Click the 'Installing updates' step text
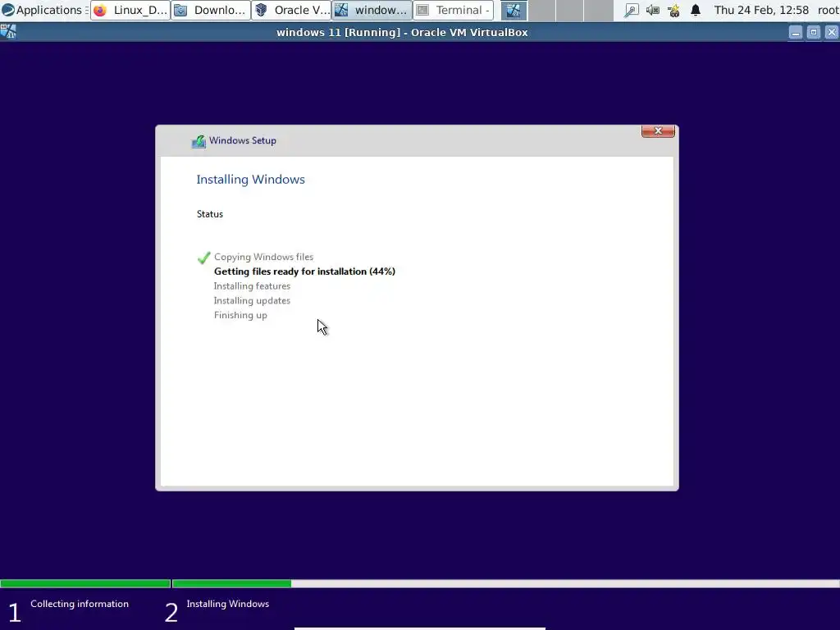This screenshot has width=840, height=630. (x=252, y=300)
